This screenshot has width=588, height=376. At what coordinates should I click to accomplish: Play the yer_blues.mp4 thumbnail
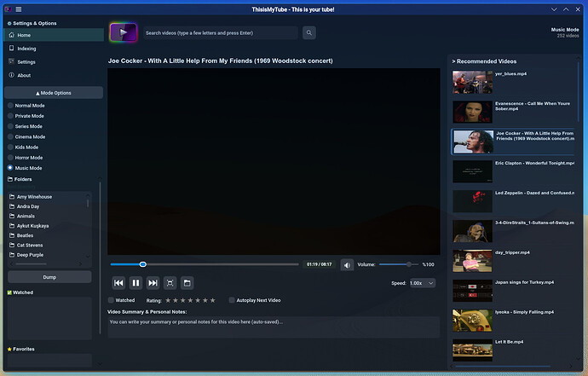coord(472,82)
